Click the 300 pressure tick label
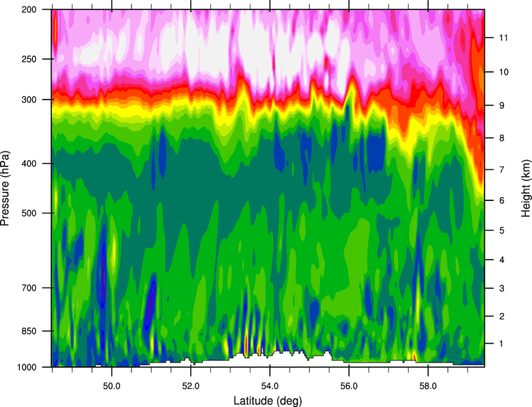 point(29,100)
